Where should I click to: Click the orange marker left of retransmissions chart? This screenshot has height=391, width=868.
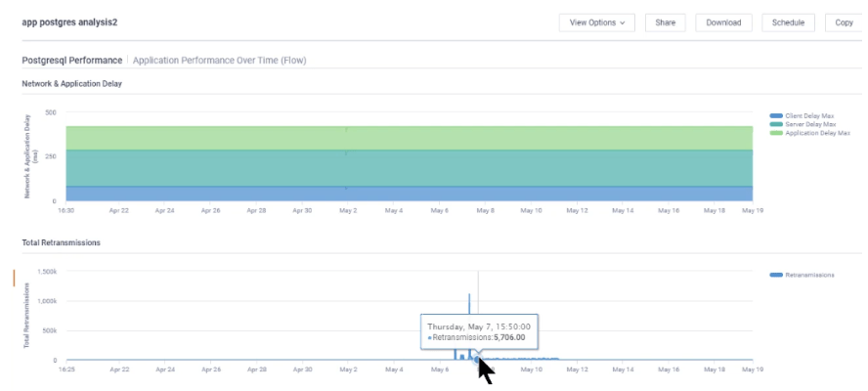pos(14,279)
